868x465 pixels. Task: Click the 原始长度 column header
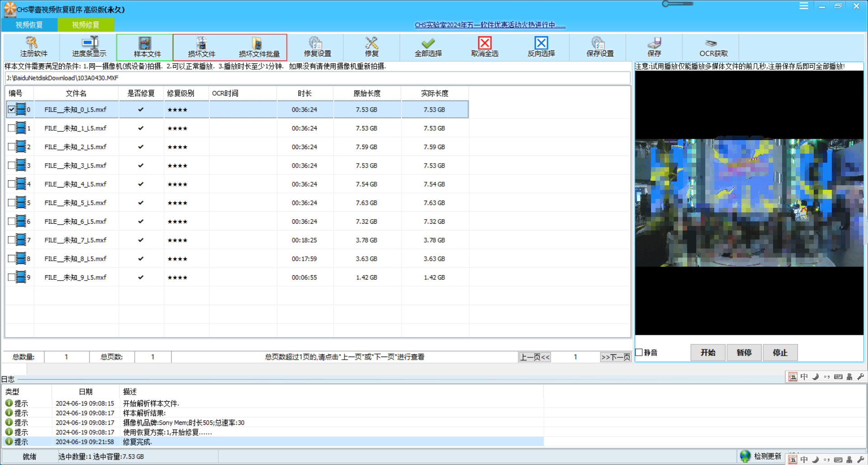point(367,93)
